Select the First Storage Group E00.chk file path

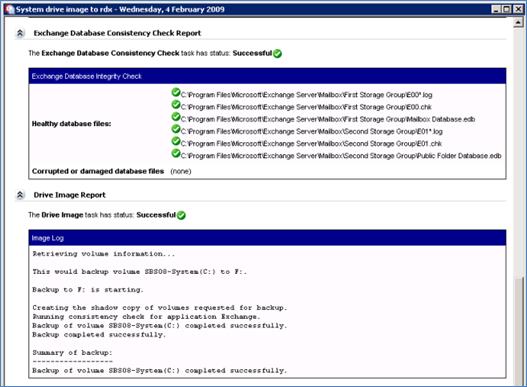coord(306,107)
